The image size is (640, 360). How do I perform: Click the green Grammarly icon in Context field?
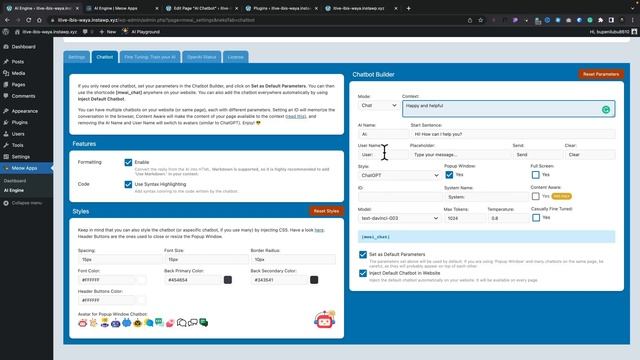[606, 109]
